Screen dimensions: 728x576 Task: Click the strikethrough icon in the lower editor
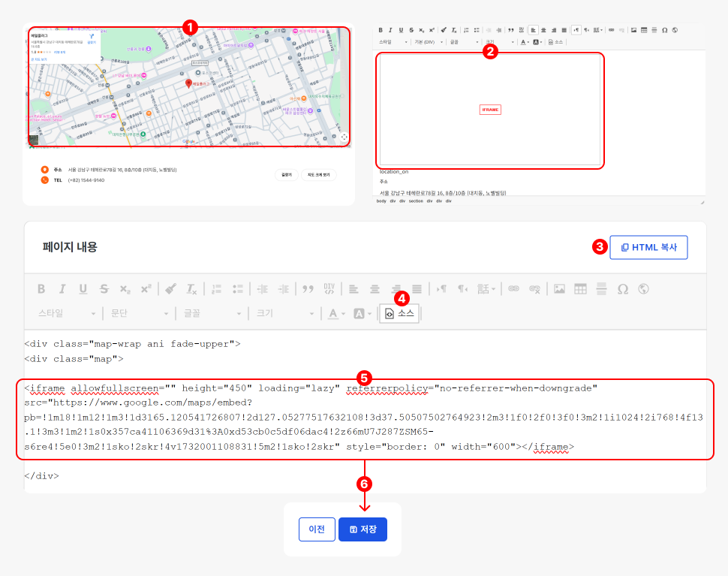[x=104, y=289]
